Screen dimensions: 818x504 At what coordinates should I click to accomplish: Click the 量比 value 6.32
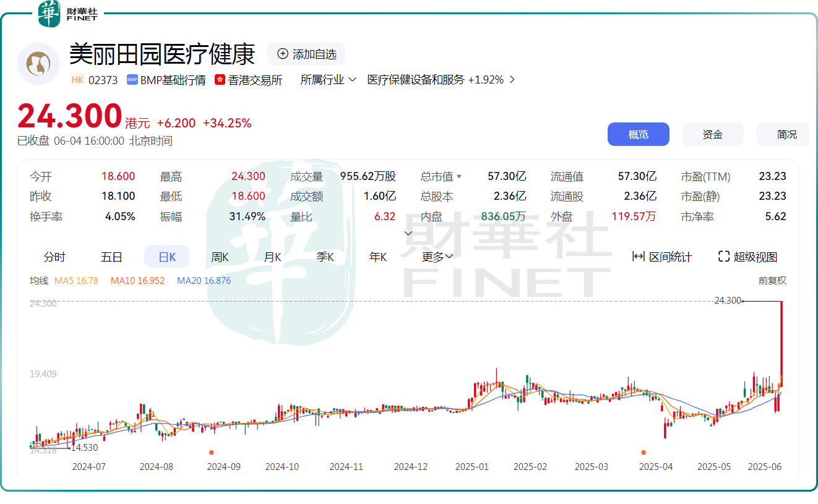(385, 216)
